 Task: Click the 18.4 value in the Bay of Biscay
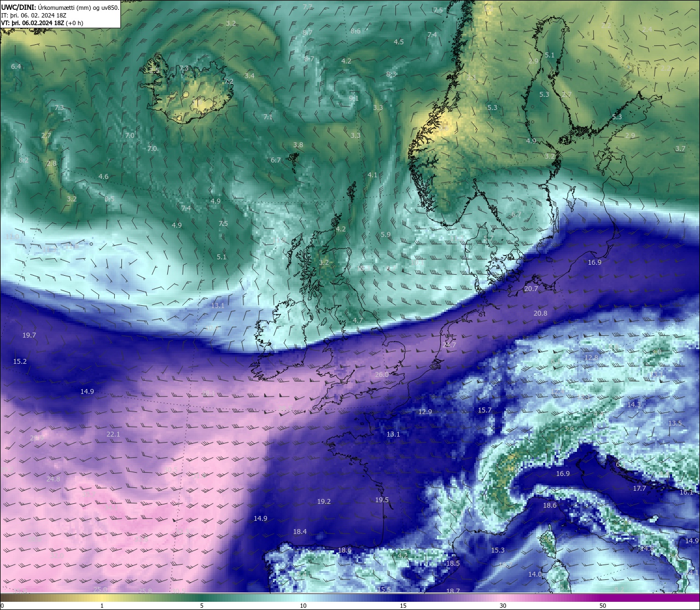(300, 532)
